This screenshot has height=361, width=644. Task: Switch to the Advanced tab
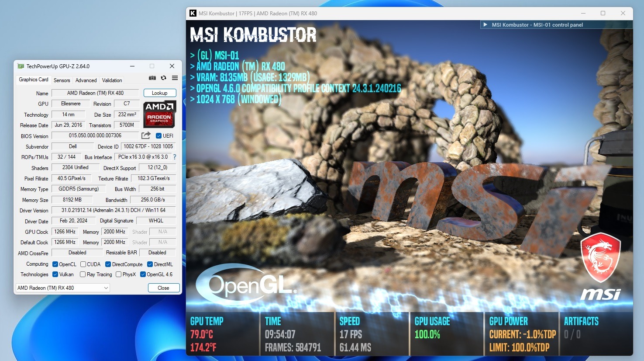(x=86, y=80)
